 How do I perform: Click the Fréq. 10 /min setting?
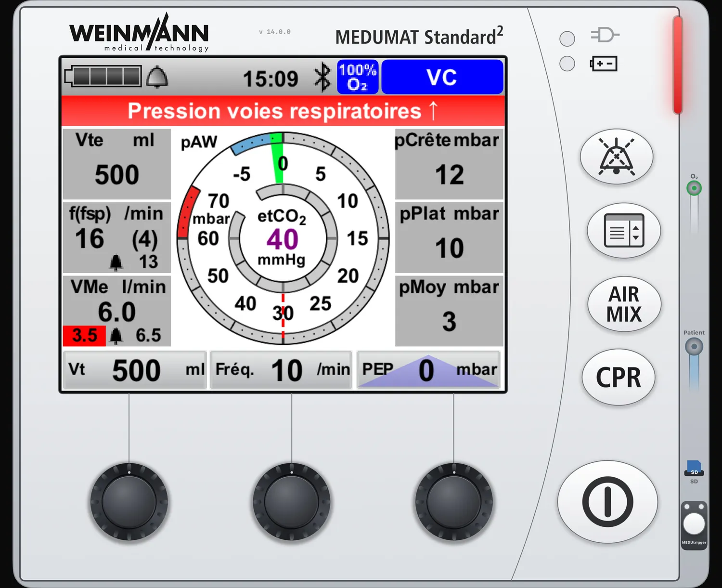pos(282,370)
